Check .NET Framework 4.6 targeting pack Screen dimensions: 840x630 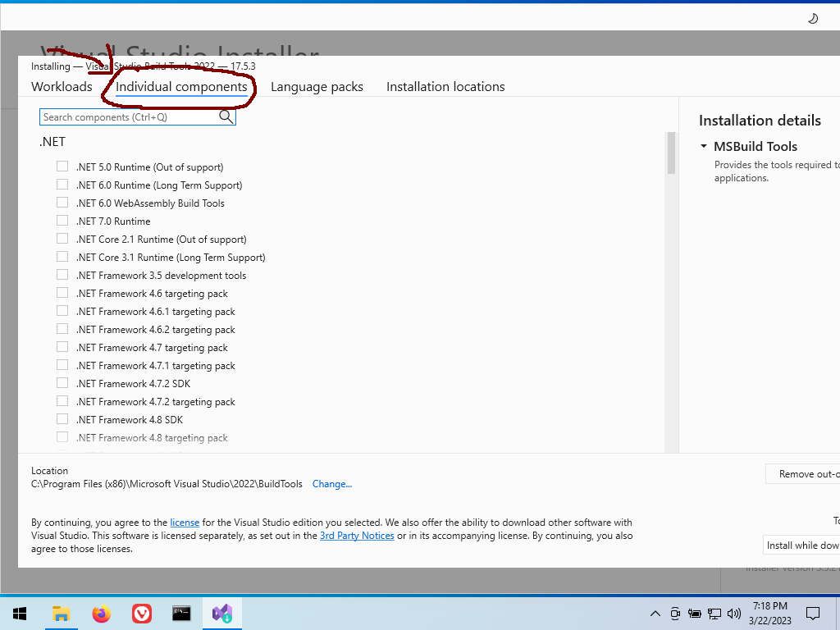click(x=62, y=293)
